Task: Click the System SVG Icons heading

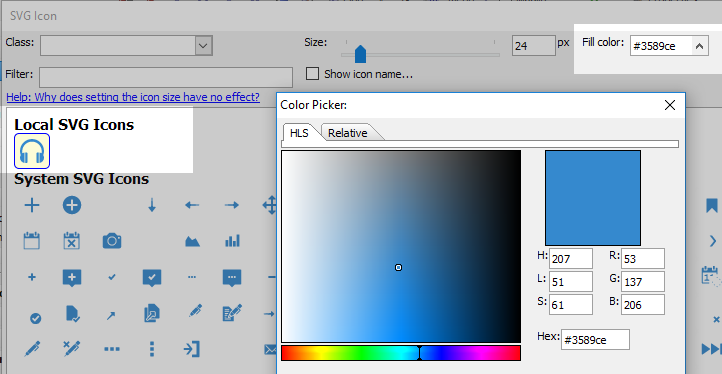Action: coord(82,179)
